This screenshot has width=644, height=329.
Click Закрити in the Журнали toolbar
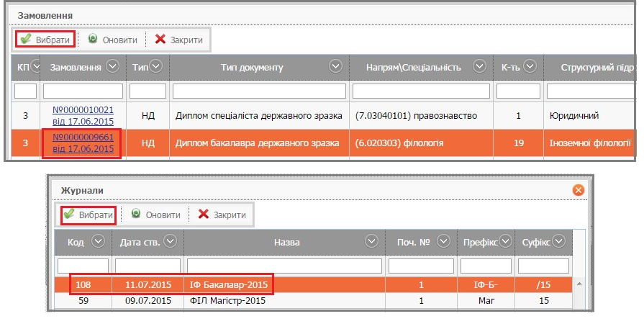222,215
